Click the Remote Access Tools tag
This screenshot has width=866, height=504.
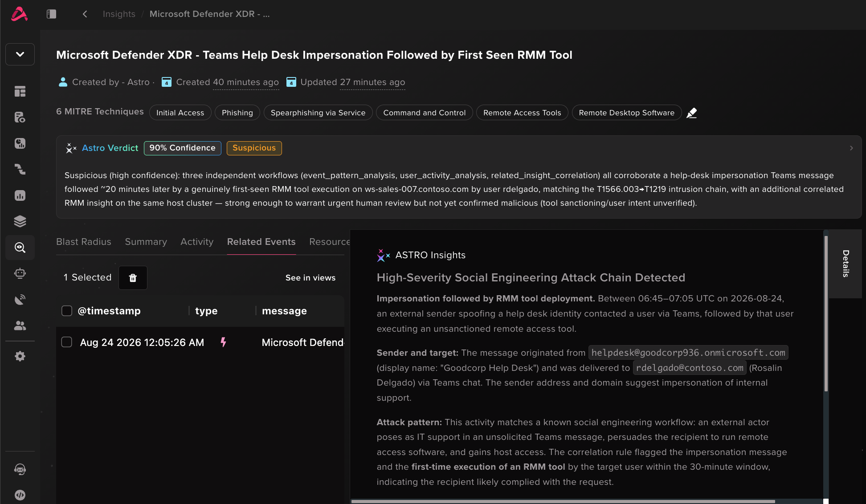click(522, 113)
